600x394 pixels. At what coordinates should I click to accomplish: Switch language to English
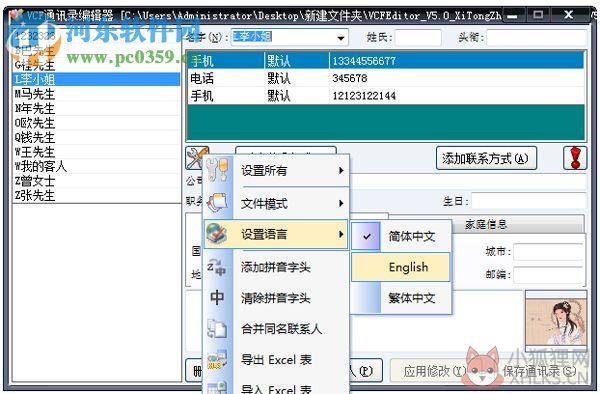click(x=401, y=267)
